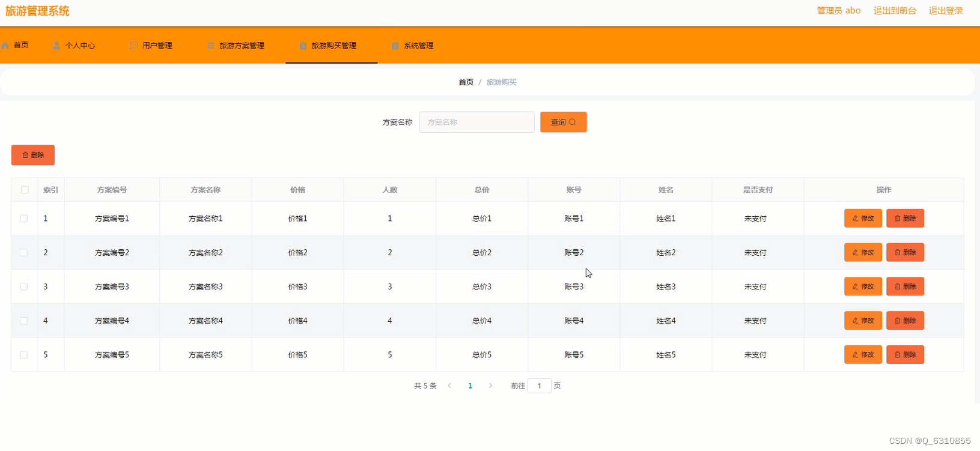980x451 pixels.
Task: Click the cell 账号2
Action: (574, 253)
